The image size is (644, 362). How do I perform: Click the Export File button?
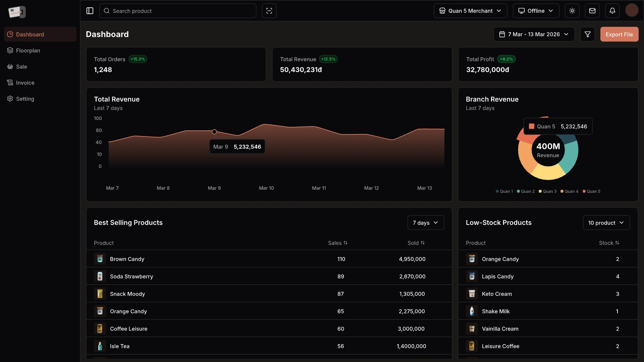coord(619,34)
